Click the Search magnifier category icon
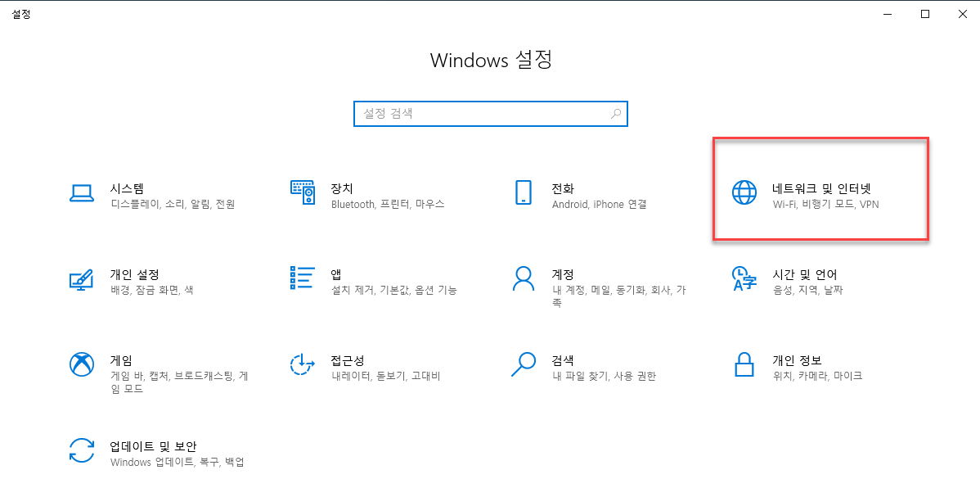This screenshot has width=980, height=488. 523,364
